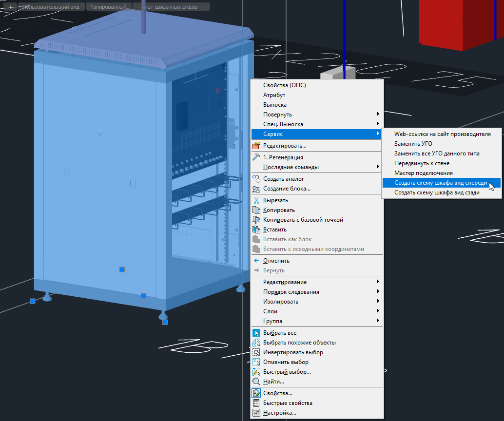The height and width of the screenshot is (421, 504).
Task: Click the Выбрать все cursor icon
Action: tap(257, 333)
